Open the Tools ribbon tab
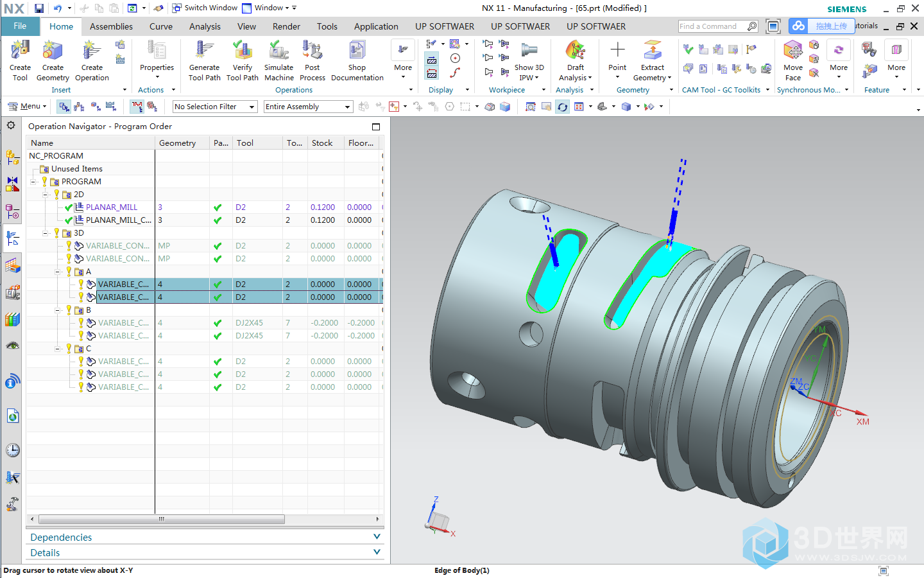Viewport: 924px width, 578px height. pyautogui.click(x=327, y=26)
